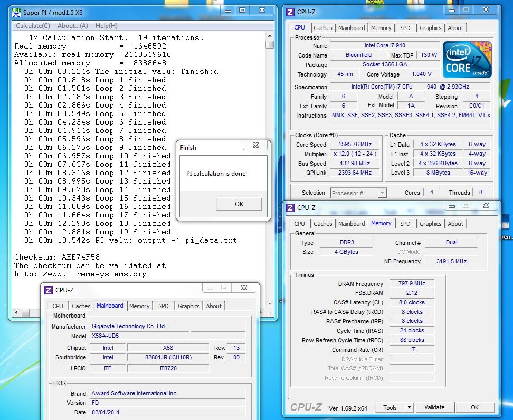Click the Checksum: AEE74F58 line

57,257
